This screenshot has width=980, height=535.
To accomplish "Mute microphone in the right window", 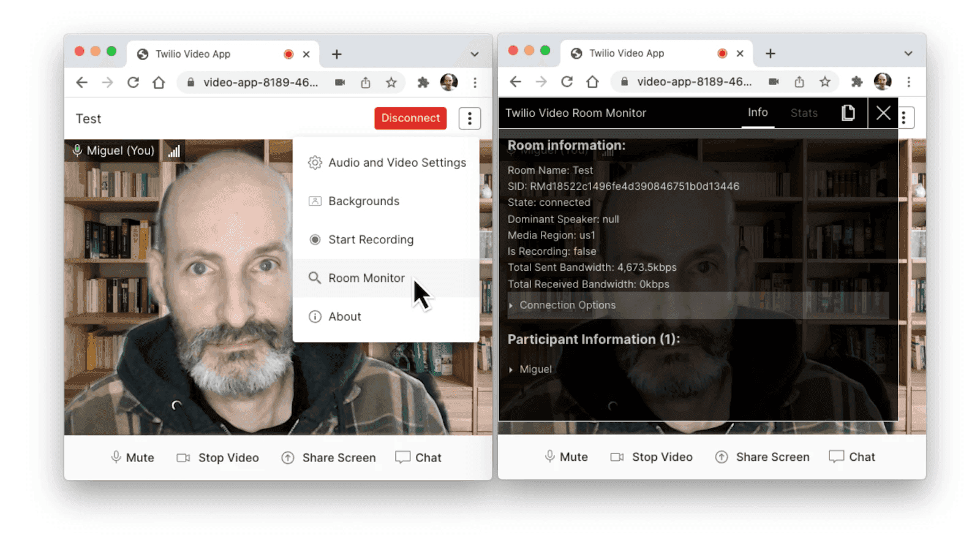I will point(566,457).
